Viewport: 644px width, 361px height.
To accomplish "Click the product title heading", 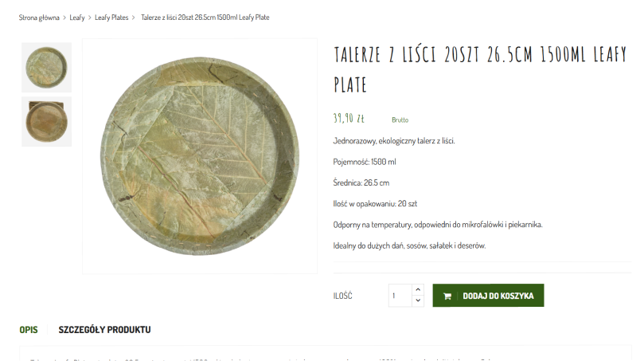I will (x=480, y=69).
